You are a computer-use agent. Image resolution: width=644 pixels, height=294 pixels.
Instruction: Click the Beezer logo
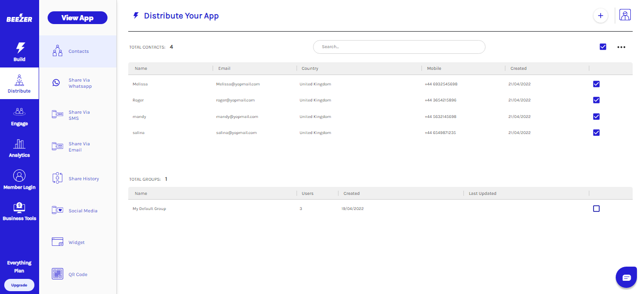[x=19, y=18]
